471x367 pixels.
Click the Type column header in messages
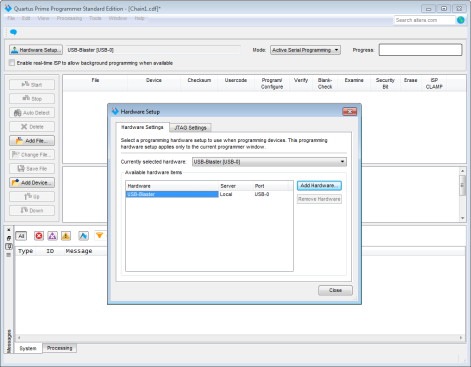coord(25,251)
